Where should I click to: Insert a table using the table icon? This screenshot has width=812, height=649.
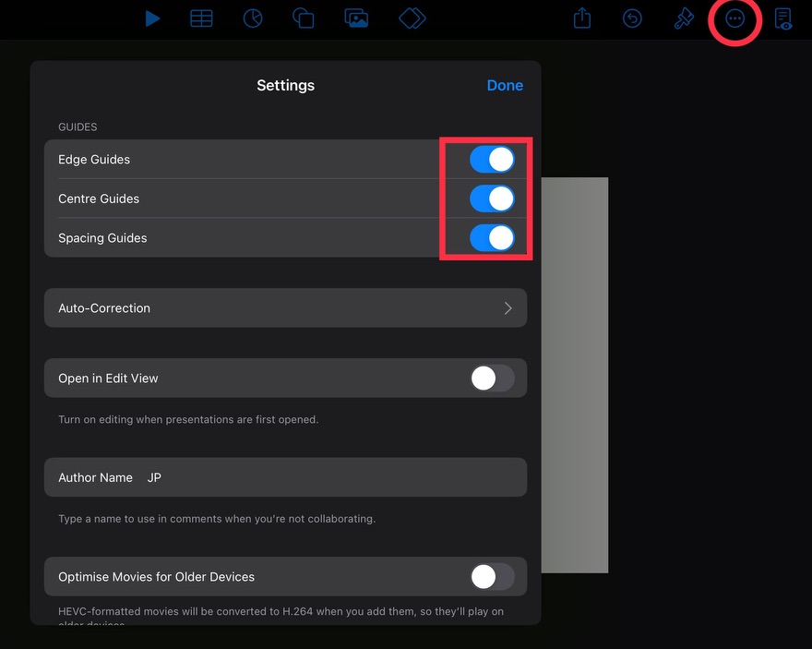[201, 18]
